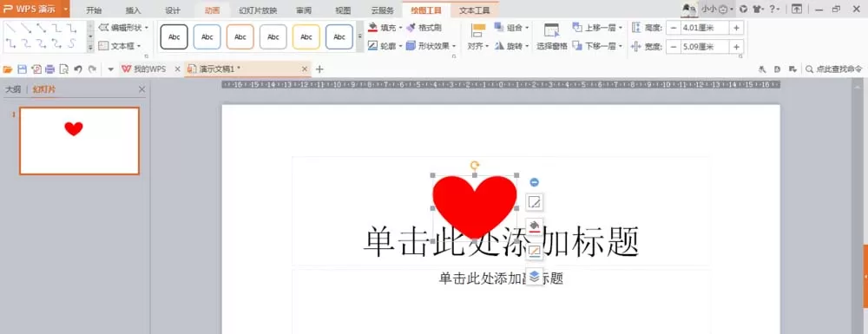Click the save disk icon
The height and width of the screenshot is (334, 868).
(x=23, y=69)
